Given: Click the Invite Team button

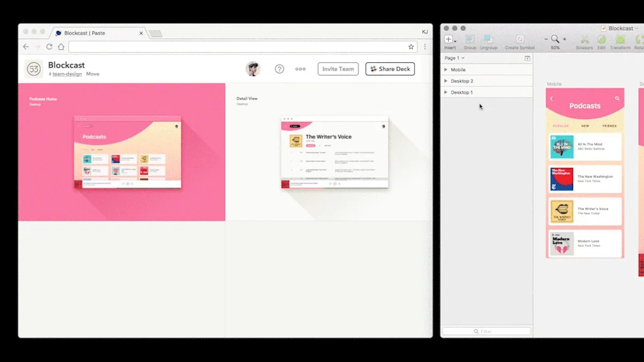Looking at the screenshot, I should pos(338,69).
